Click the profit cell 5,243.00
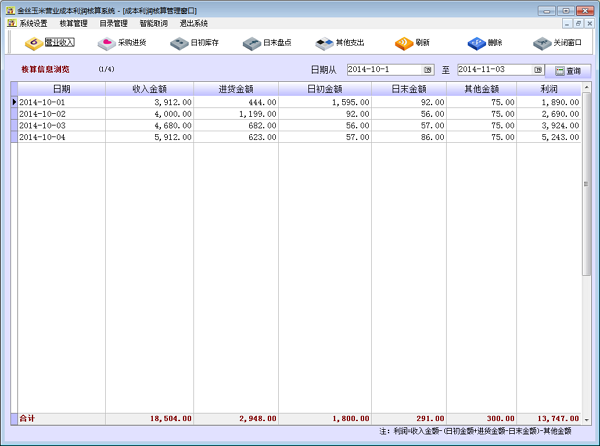The image size is (600, 446). (x=549, y=137)
